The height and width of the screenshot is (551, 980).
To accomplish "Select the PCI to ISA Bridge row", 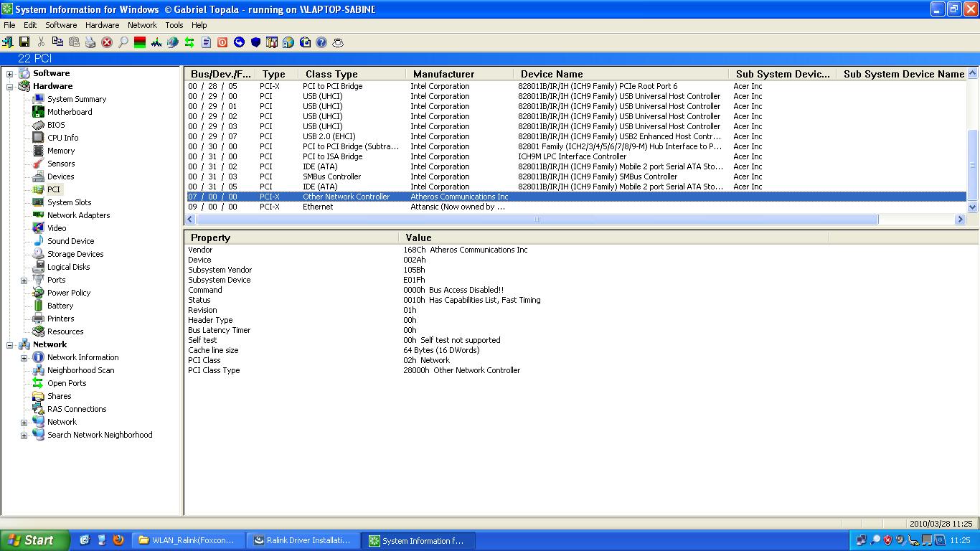I will [x=576, y=156].
